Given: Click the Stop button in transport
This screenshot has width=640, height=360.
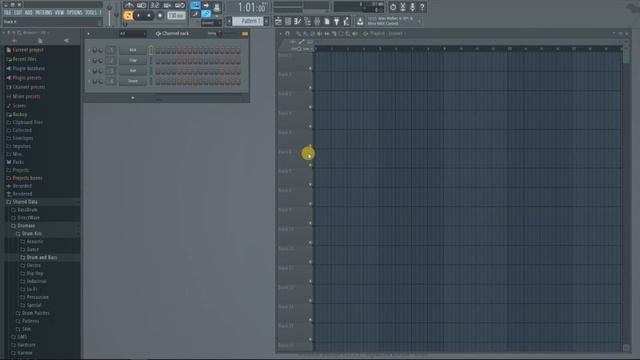Looking at the screenshot, I should coord(149,16).
